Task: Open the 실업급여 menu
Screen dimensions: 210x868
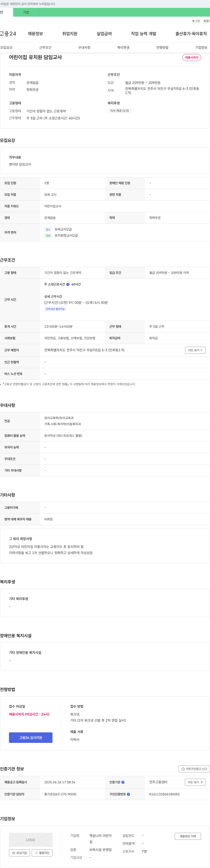Action: (104, 34)
